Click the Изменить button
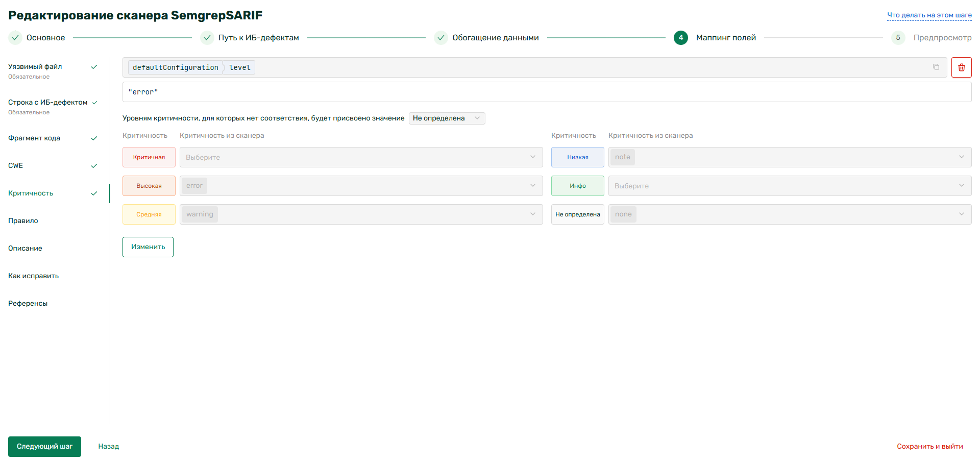This screenshot has height=465, width=980. (148, 247)
